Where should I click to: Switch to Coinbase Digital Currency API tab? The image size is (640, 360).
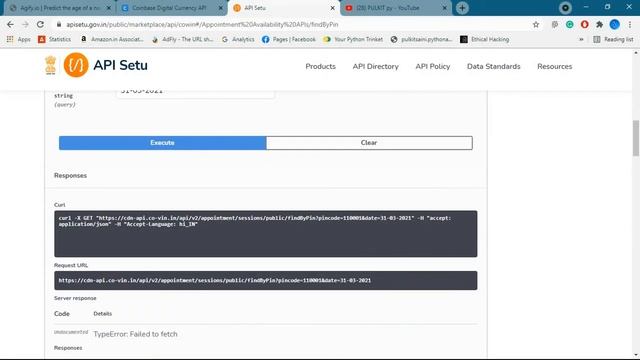[169, 8]
